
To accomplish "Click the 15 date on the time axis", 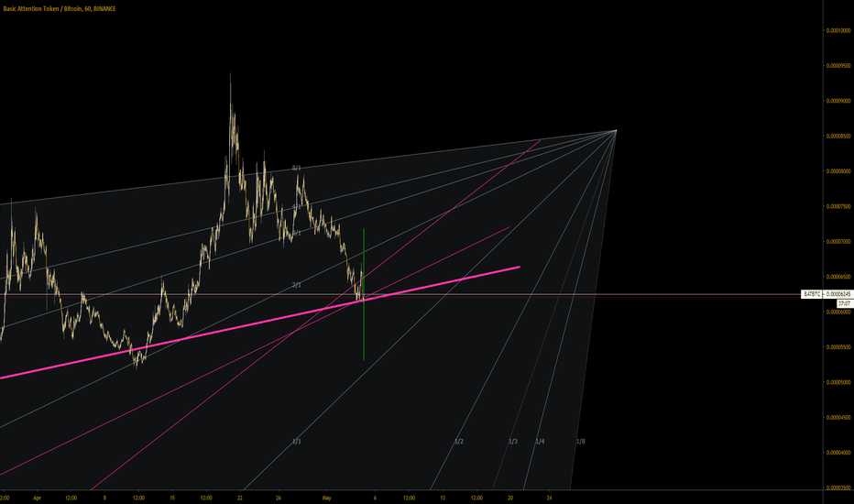I will tap(172, 498).
